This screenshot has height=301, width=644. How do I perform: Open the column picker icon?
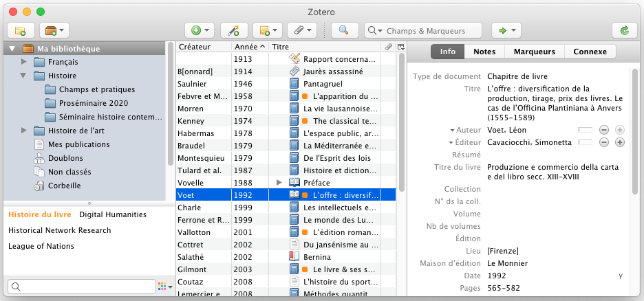tap(401, 47)
